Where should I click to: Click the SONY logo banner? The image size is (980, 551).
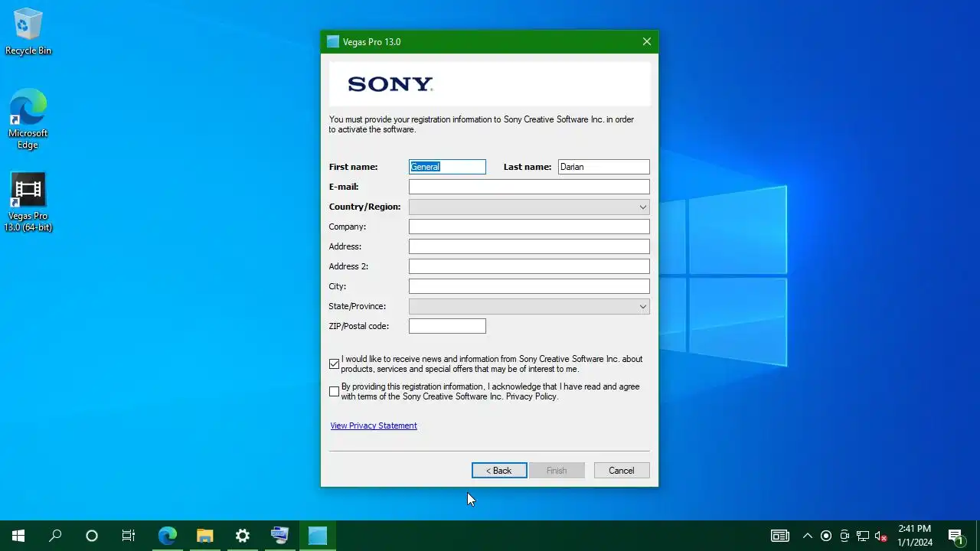pyautogui.click(x=490, y=84)
